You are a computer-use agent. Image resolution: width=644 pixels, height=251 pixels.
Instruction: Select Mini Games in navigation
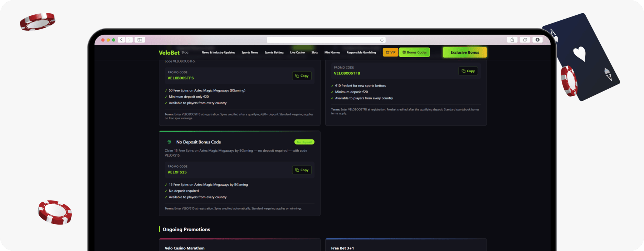[x=332, y=53]
